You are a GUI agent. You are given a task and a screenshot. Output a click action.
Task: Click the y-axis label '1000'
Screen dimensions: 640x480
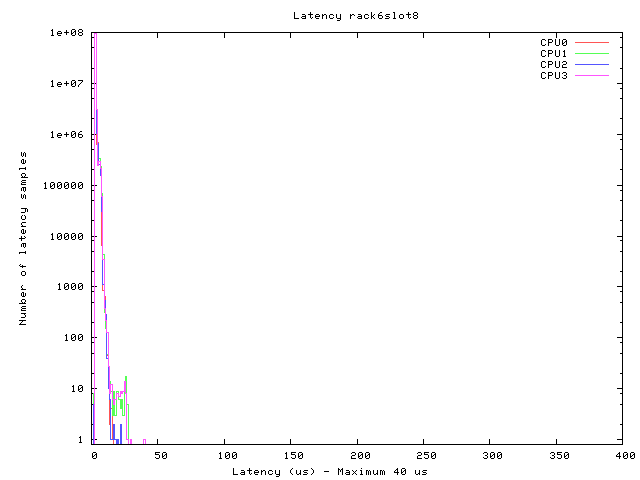point(70,287)
